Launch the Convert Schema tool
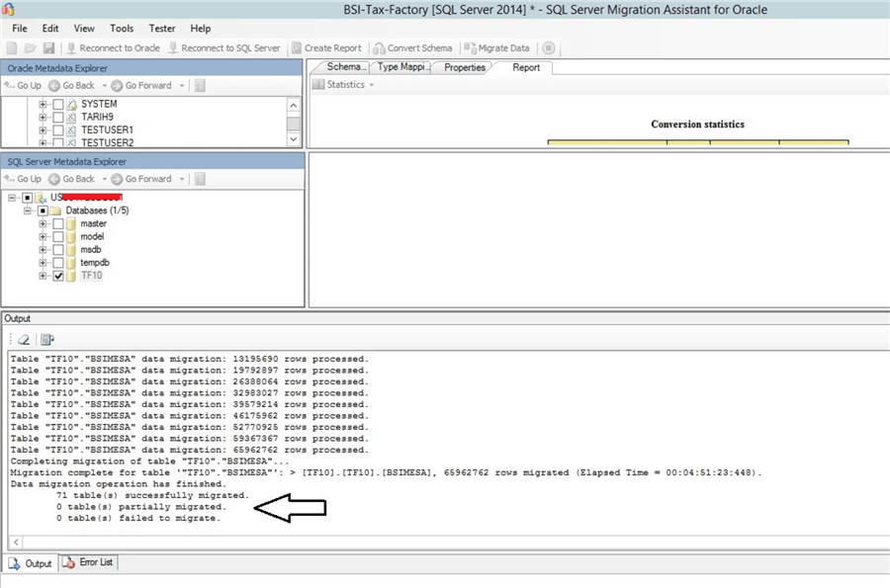This screenshot has height=588, width=890. click(x=419, y=47)
